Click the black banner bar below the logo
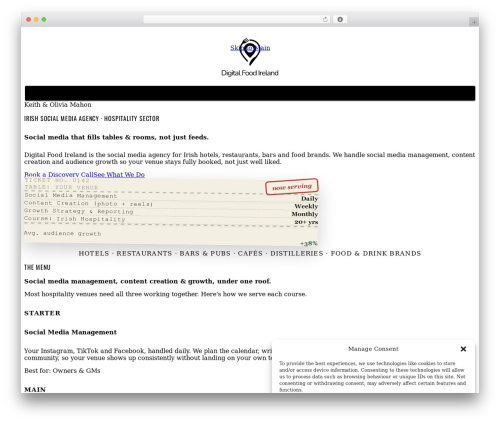 (250, 93)
